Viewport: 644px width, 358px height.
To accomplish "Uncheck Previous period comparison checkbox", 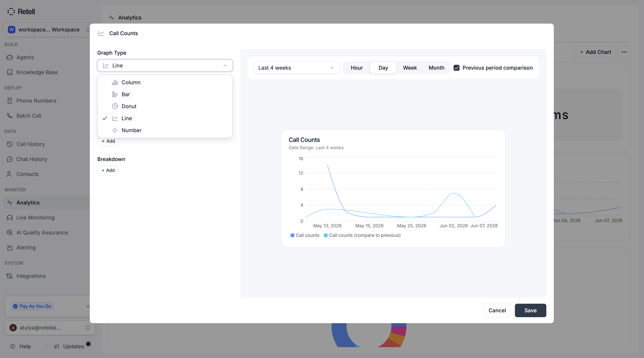I will 457,68.
